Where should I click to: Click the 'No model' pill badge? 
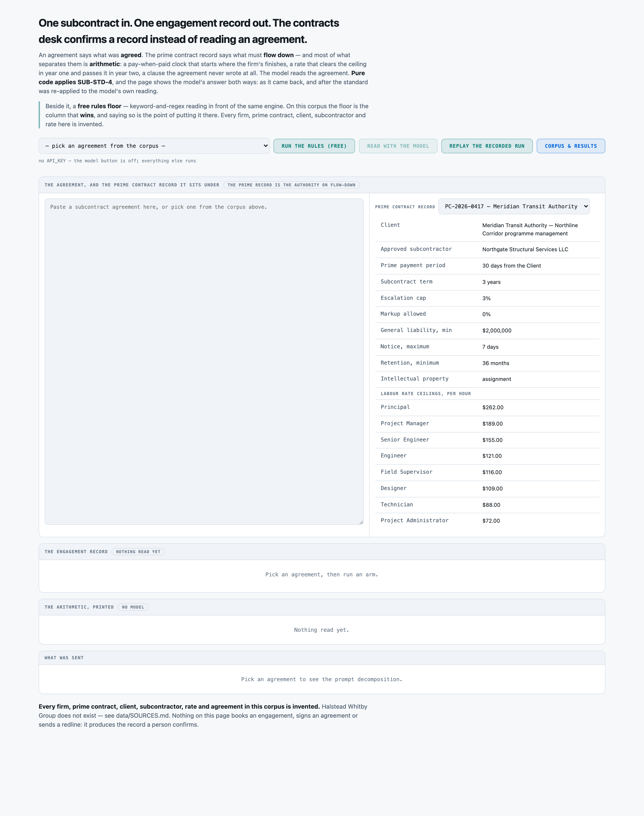click(x=133, y=607)
